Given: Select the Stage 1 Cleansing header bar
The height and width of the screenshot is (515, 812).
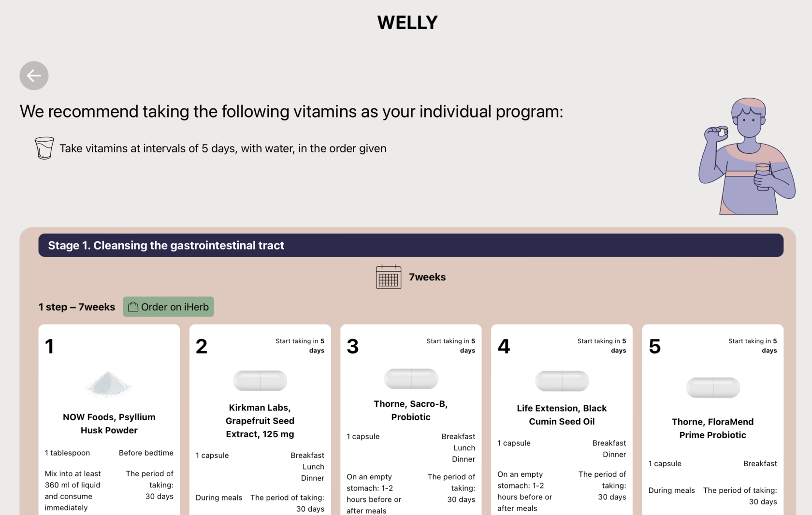Looking at the screenshot, I should pyautogui.click(x=411, y=245).
